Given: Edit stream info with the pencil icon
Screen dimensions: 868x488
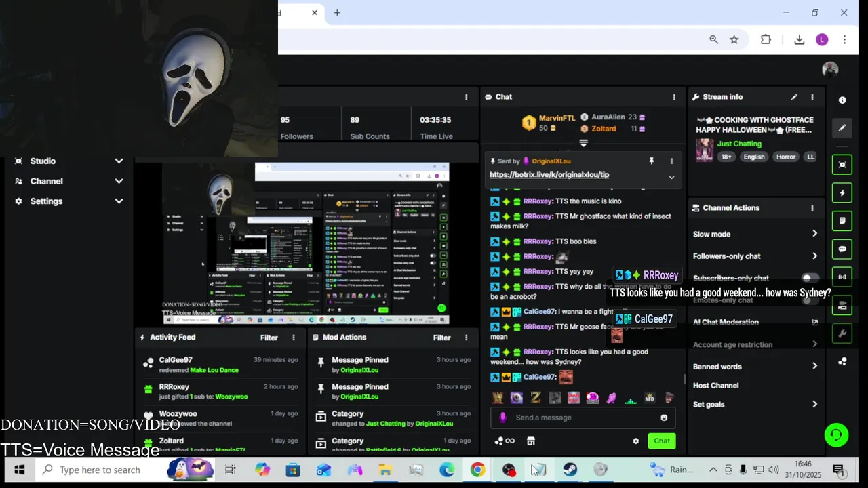Looking at the screenshot, I should (x=794, y=97).
